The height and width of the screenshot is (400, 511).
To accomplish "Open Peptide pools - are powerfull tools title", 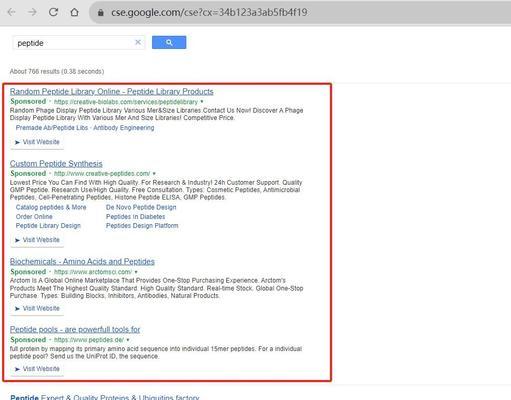I will pos(75,329).
